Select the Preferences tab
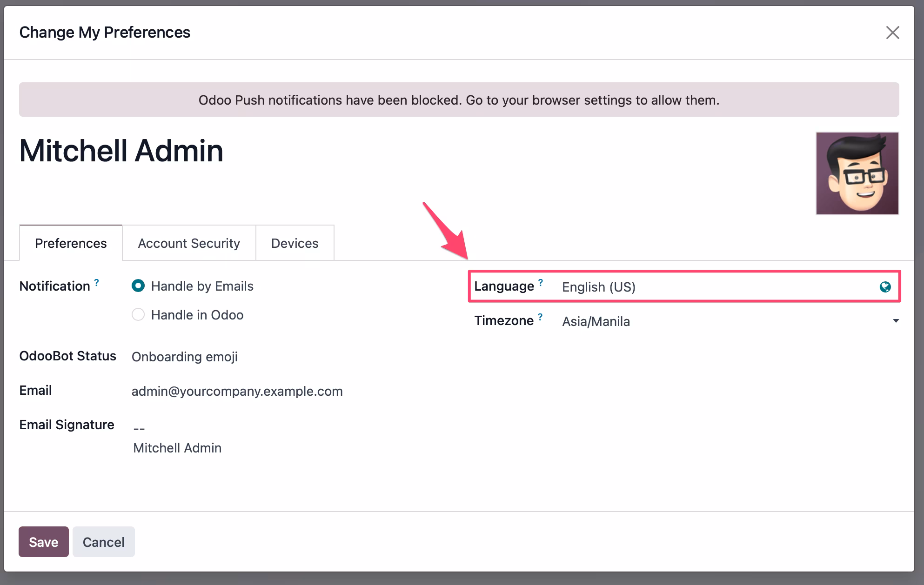This screenshot has width=924, height=585. pos(71,243)
